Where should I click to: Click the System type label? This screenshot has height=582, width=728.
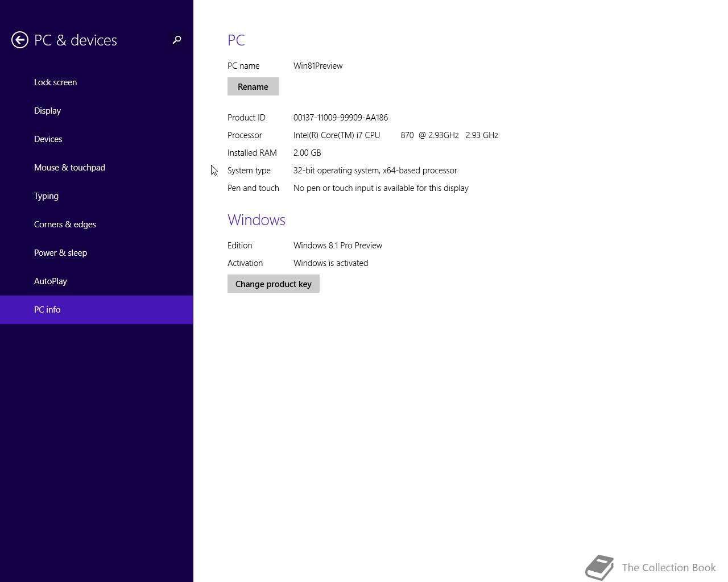coord(249,171)
